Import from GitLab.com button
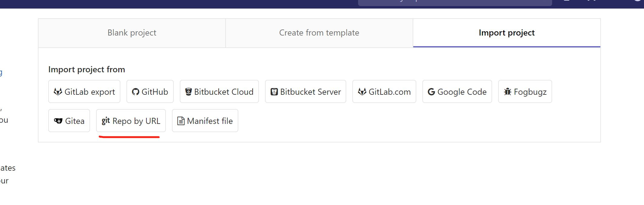Image resolution: width=644 pixels, height=205 pixels. [x=384, y=91]
